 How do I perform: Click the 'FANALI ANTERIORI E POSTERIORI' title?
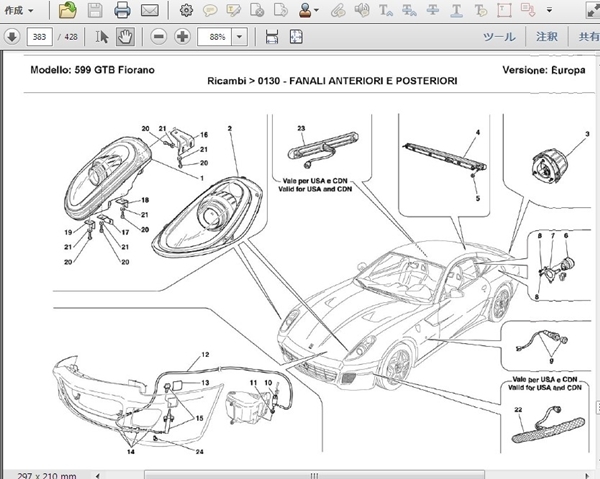pyautogui.click(x=373, y=81)
